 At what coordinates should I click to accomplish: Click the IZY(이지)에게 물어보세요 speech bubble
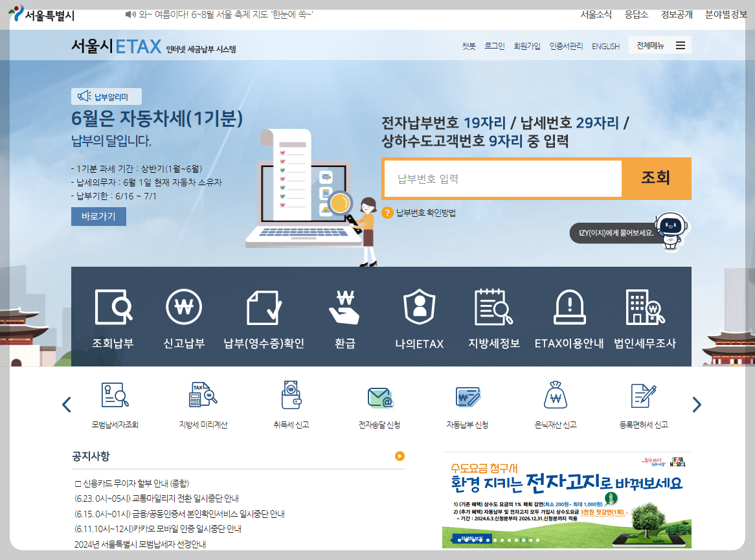pyautogui.click(x=615, y=232)
